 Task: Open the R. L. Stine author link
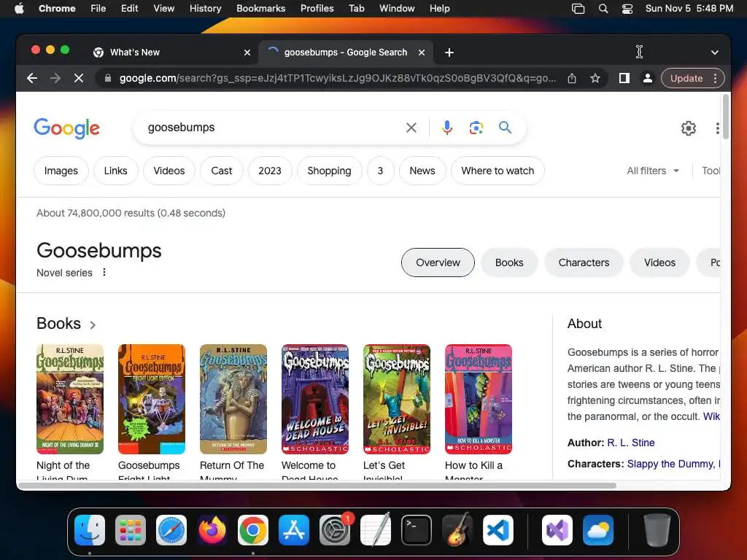point(631,443)
